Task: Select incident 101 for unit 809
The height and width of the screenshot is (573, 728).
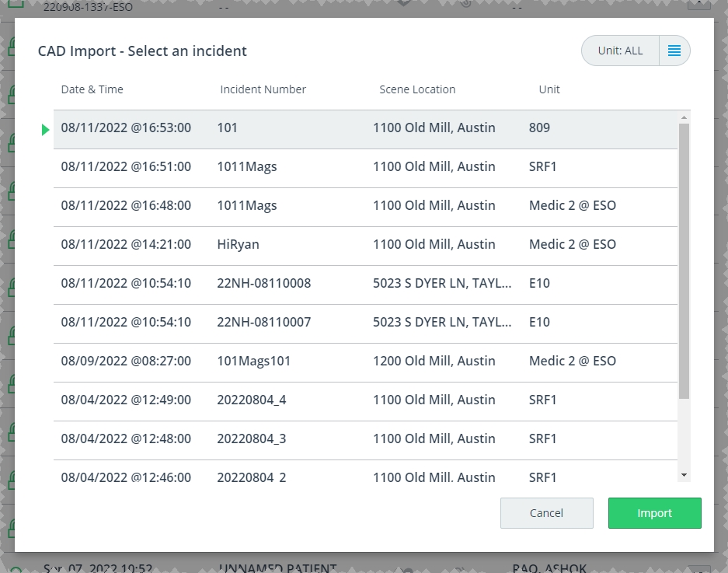Action: [x=365, y=128]
